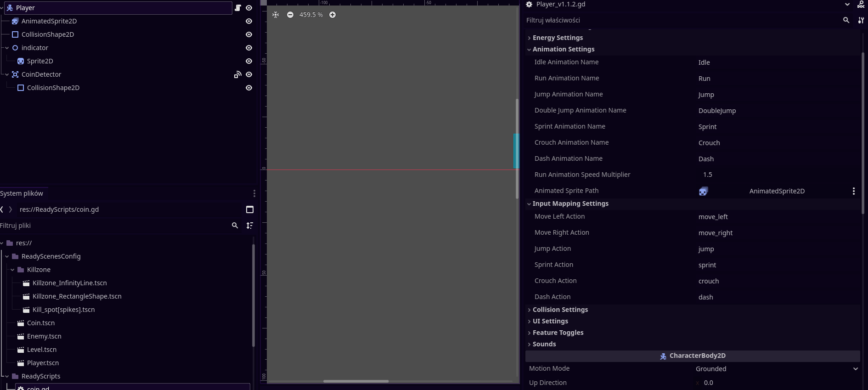The height and width of the screenshot is (390, 868).
Task: Zoom out with the minus button
Action: tap(290, 15)
